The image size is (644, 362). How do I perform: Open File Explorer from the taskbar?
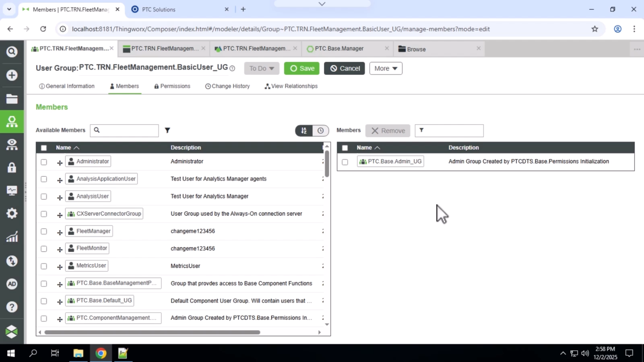click(78, 353)
